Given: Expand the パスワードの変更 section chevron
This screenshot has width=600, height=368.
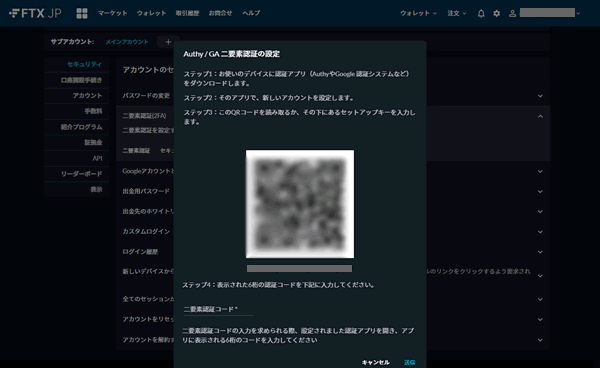Looking at the screenshot, I should [x=540, y=96].
